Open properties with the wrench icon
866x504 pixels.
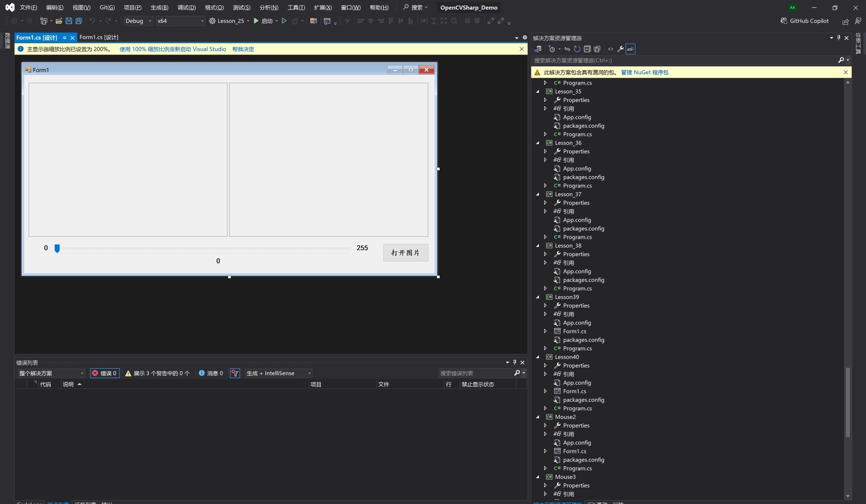(x=620, y=49)
